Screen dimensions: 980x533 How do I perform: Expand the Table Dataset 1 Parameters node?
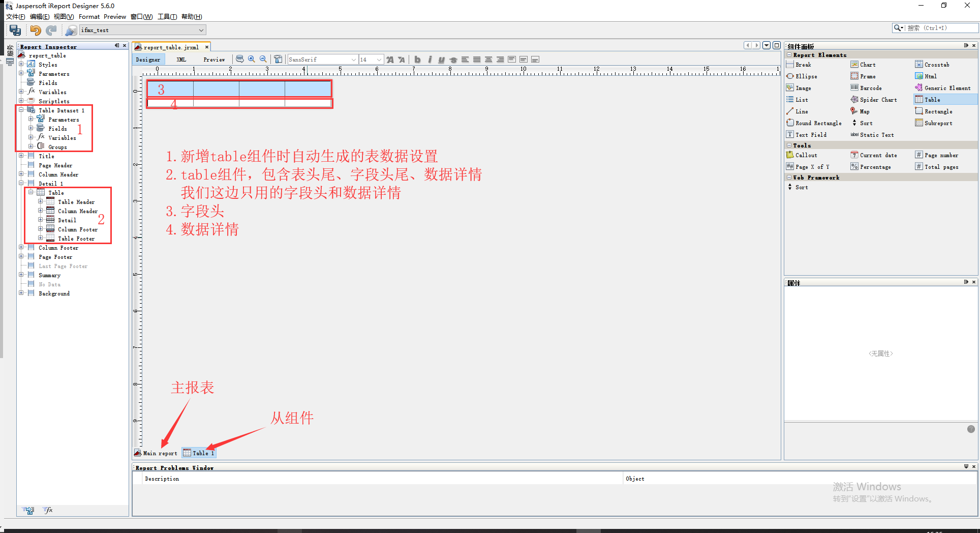coord(30,119)
